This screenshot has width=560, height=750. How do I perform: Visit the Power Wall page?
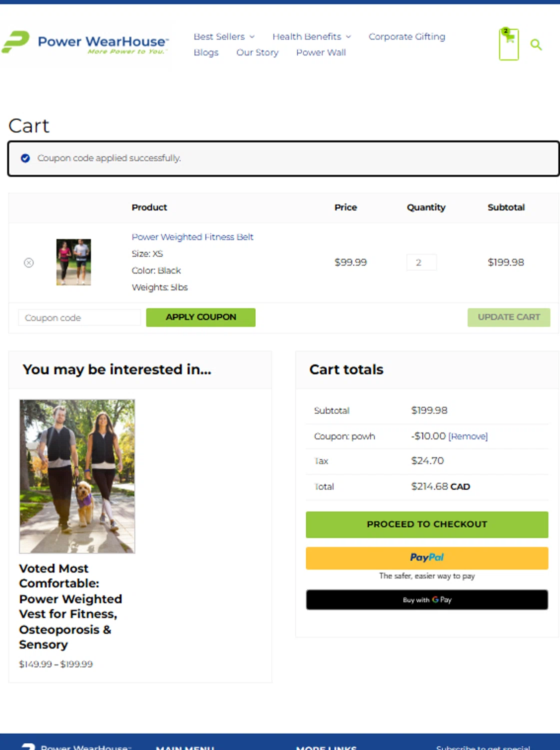tap(321, 52)
